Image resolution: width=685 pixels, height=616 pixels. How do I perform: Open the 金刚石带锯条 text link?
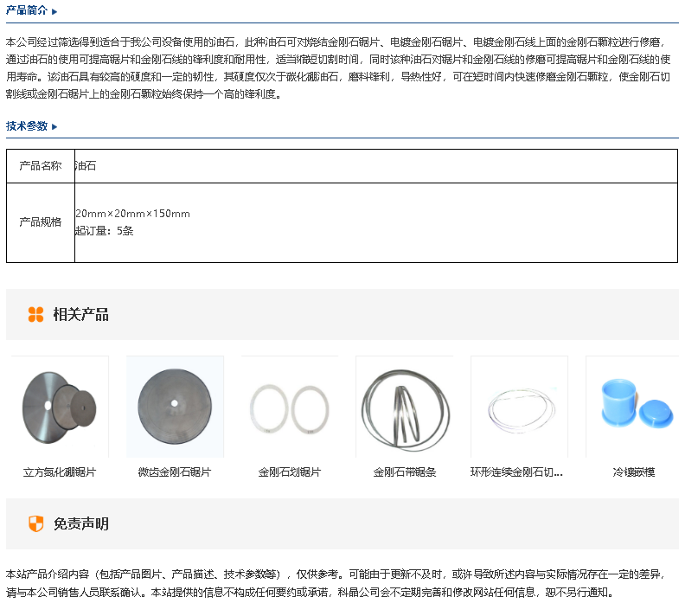(404, 472)
